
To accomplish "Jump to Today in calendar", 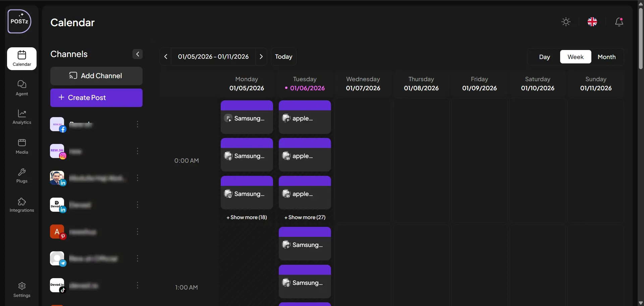I will [283, 57].
